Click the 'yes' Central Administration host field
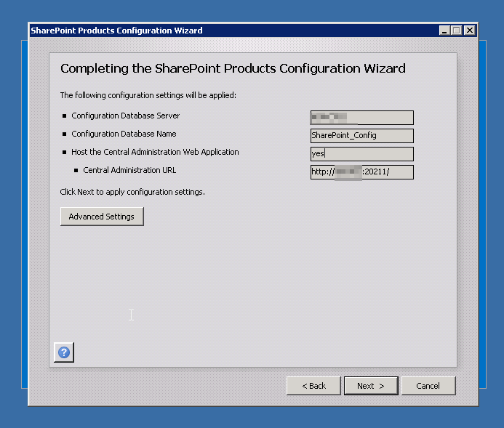The height and width of the screenshot is (428, 504). coord(362,154)
